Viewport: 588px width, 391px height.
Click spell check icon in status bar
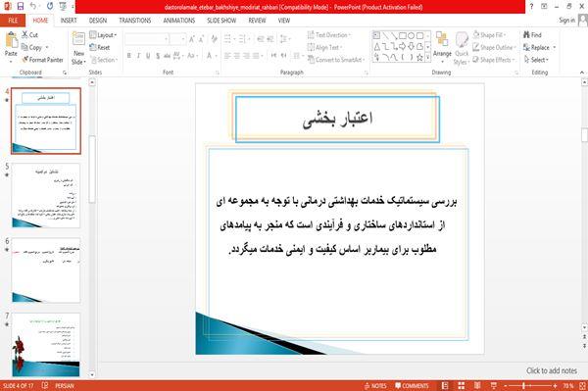[x=45, y=385]
